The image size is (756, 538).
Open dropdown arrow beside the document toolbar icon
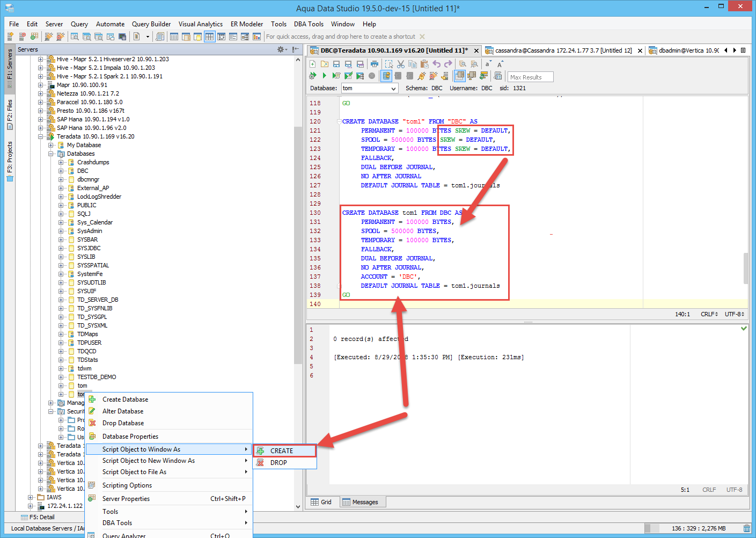[148, 37]
